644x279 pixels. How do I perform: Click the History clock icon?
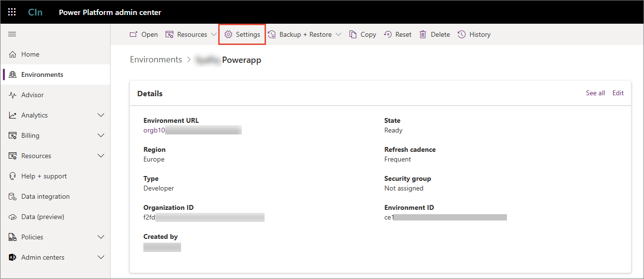[x=462, y=34]
